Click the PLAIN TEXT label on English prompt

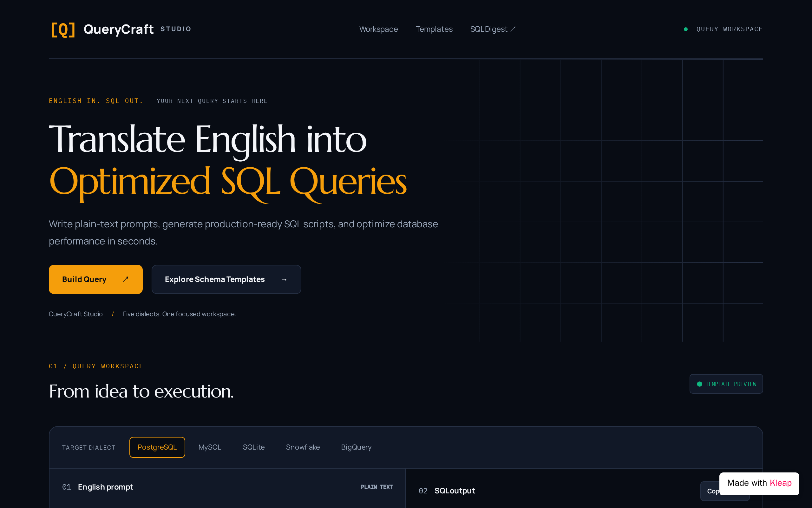(377, 487)
